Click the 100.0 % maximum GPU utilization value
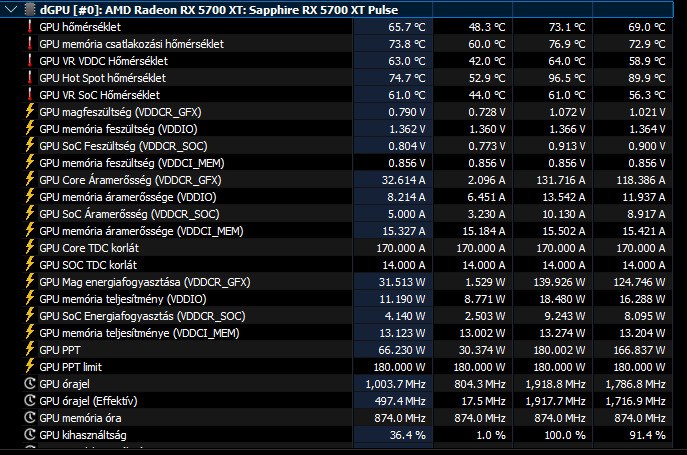The image size is (687, 455). (x=565, y=435)
